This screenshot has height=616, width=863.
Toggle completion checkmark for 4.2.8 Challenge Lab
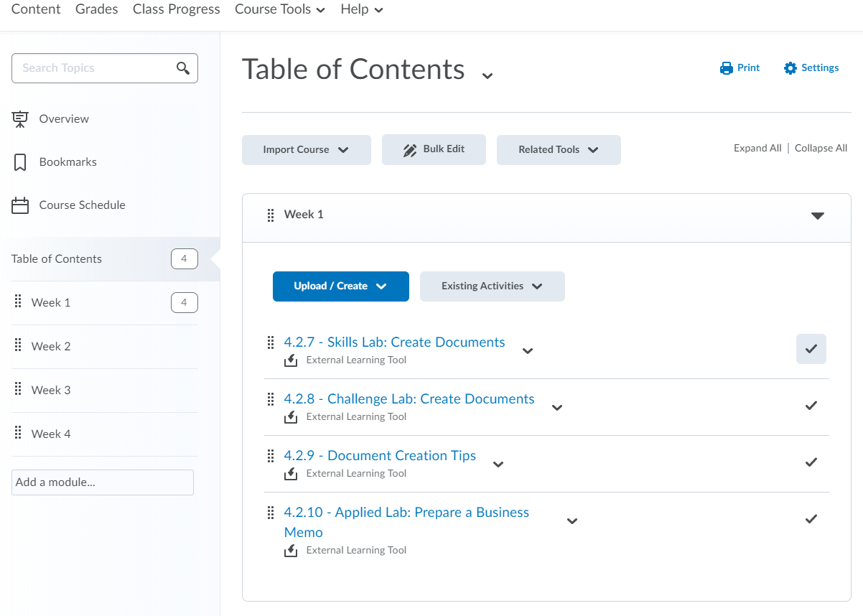click(811, 406)
